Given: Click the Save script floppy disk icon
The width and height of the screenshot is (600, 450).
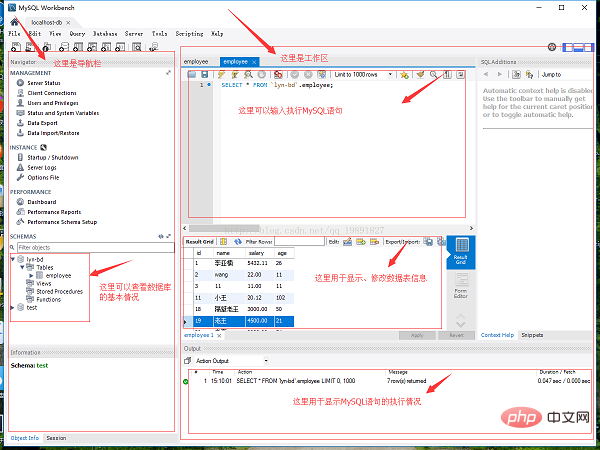Looking at the screenshot, I should [205, 75].
